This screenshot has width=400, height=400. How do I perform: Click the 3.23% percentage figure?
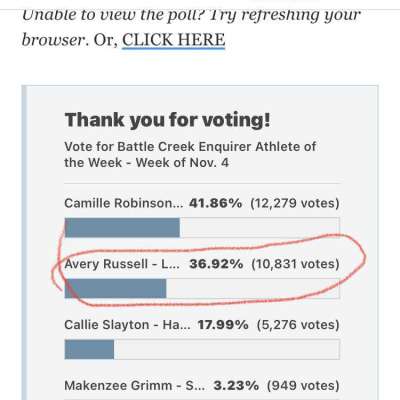coord(236,386)
